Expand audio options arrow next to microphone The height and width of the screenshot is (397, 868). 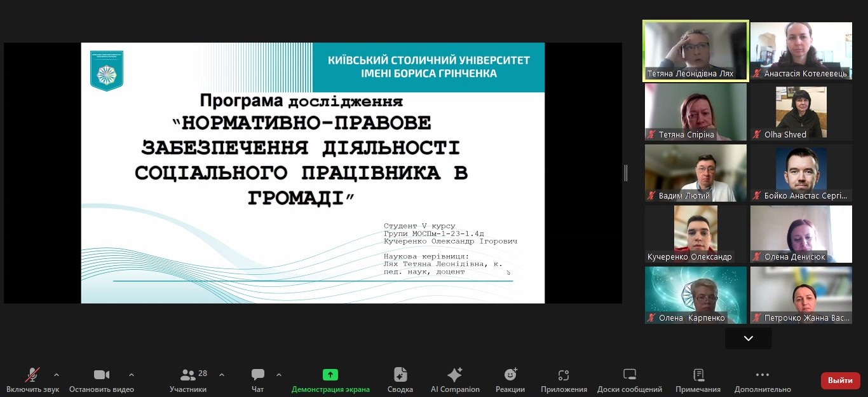57,375
